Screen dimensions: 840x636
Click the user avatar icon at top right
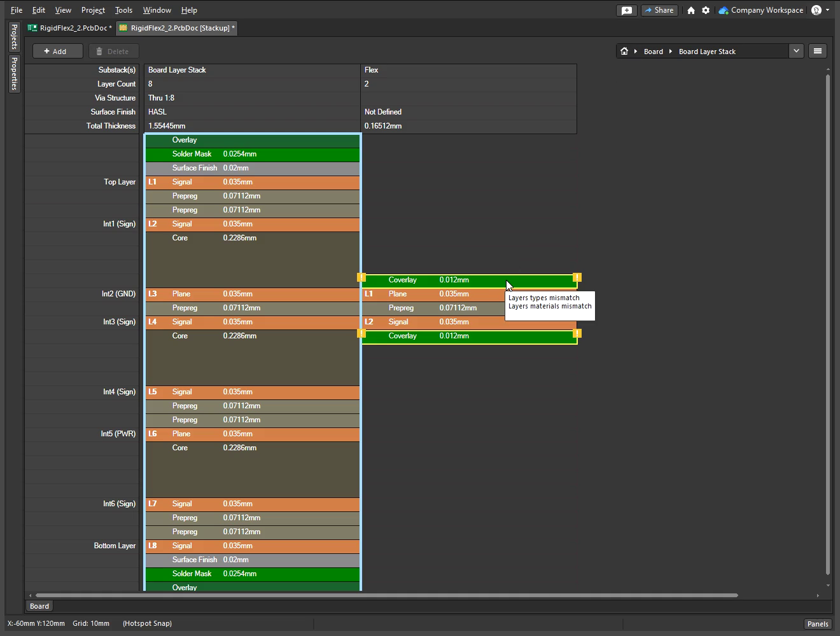click(x=817, y=10)
